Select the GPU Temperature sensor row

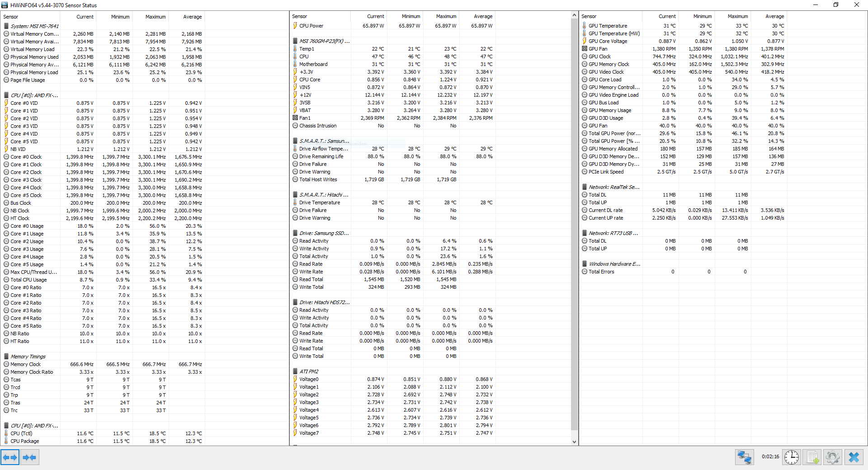click(x=608, y=26)
